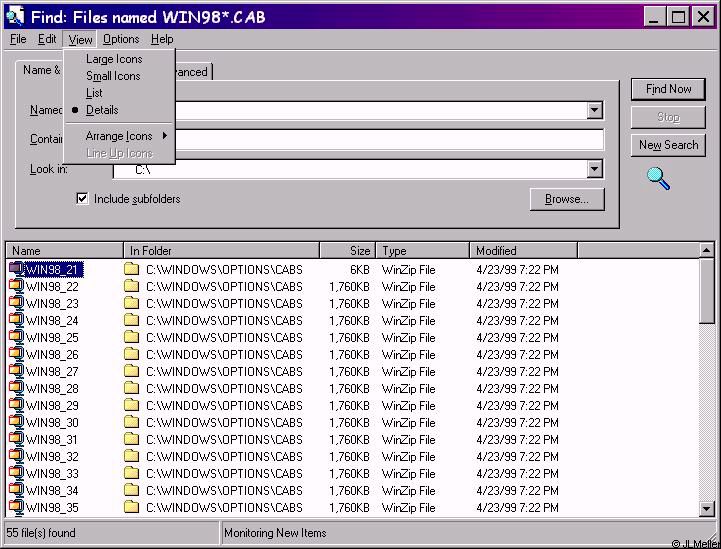721x549 pixels.
Task: Click the WIN98_25 file icon
Action: tap(16, 337)
